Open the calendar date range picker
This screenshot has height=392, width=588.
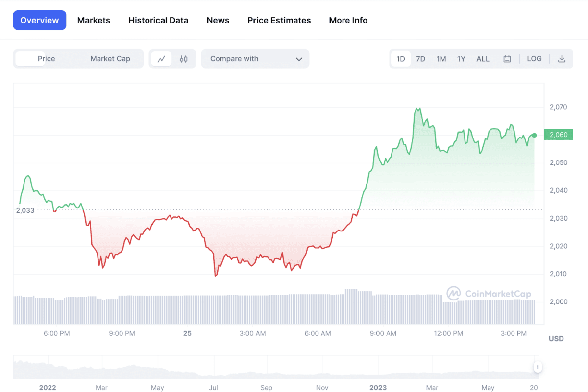[507, 58]
